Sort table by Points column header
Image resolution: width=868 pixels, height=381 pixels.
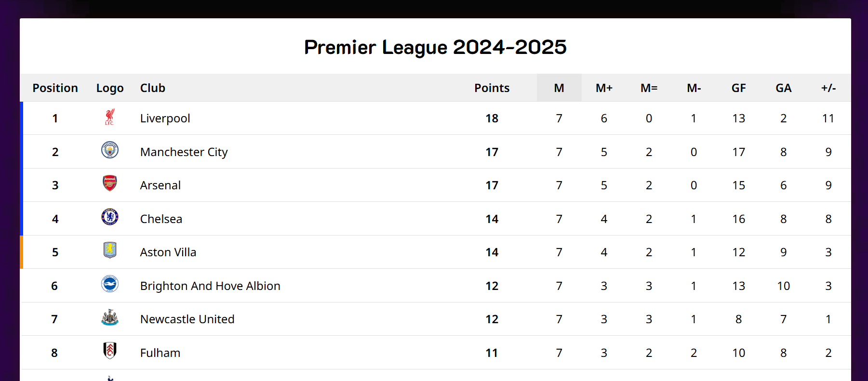[x=492, y=88]
